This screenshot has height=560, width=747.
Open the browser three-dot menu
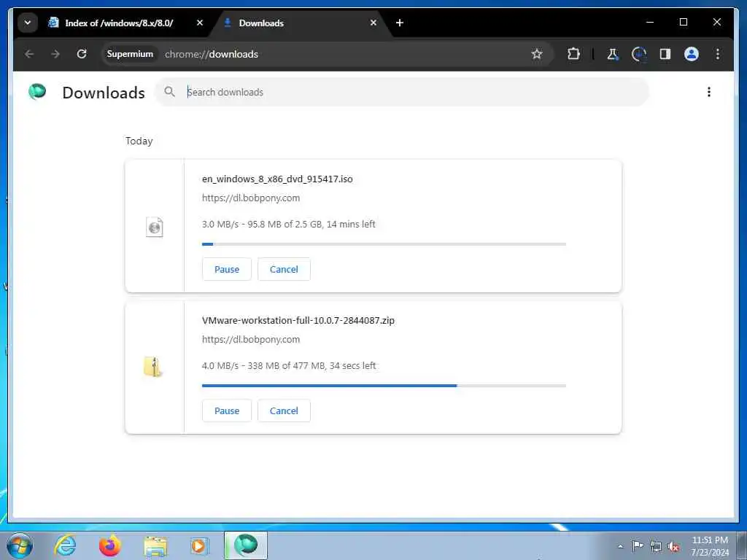718,54
